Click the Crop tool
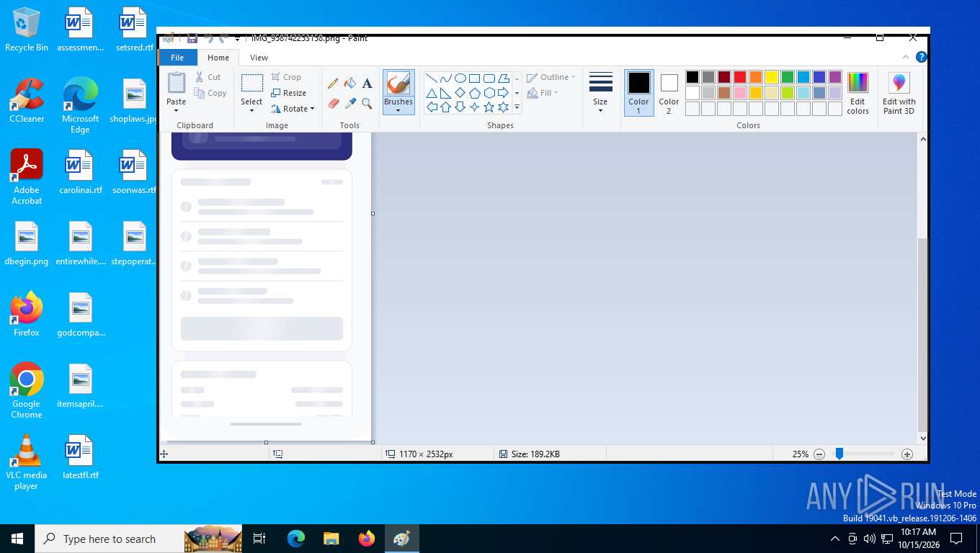980x553 pixels. coord(286,77)
